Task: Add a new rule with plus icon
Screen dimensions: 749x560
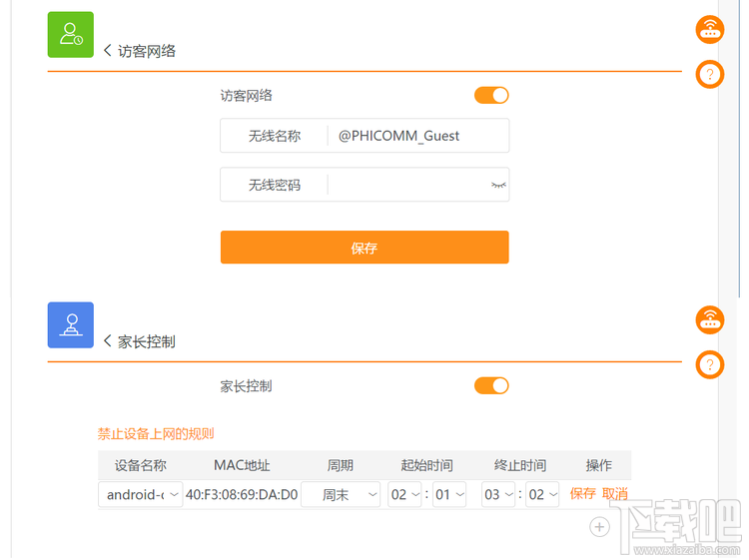Action: pos(599,527)
